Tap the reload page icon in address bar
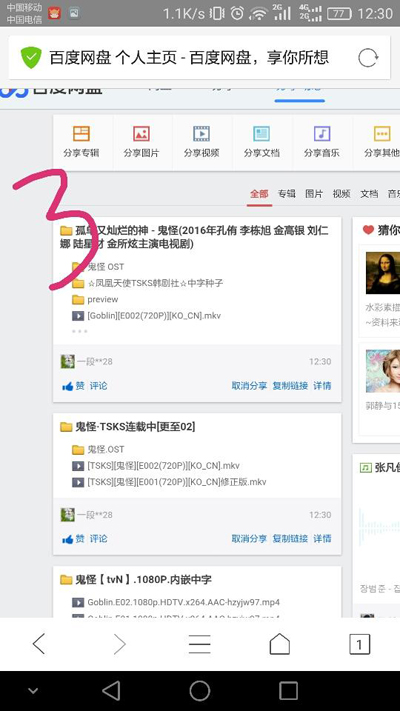Viewport: 400px width, 711px height. 367,58
